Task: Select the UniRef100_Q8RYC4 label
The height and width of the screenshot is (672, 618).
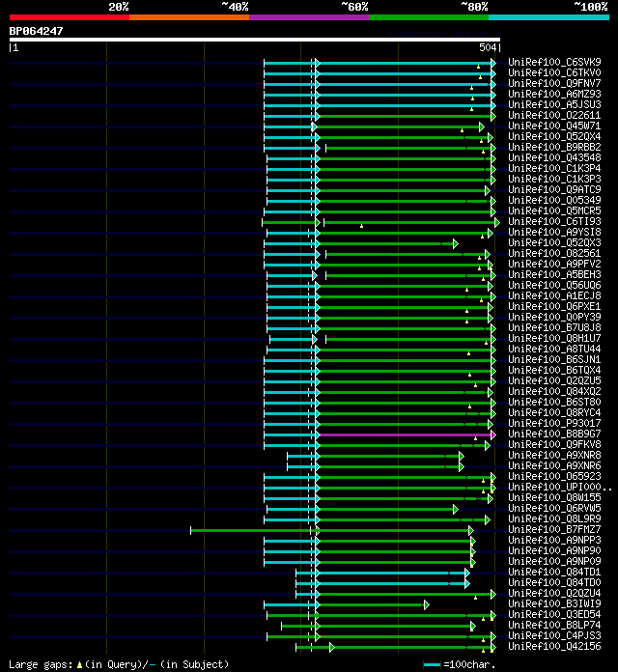Action: point(554,412)
